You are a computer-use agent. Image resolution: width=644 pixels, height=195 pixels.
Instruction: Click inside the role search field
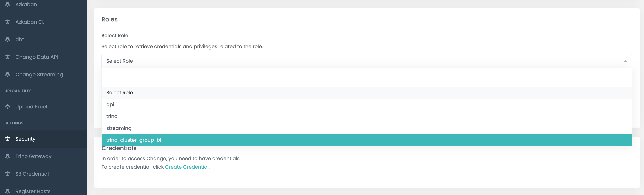coord(367,77)
